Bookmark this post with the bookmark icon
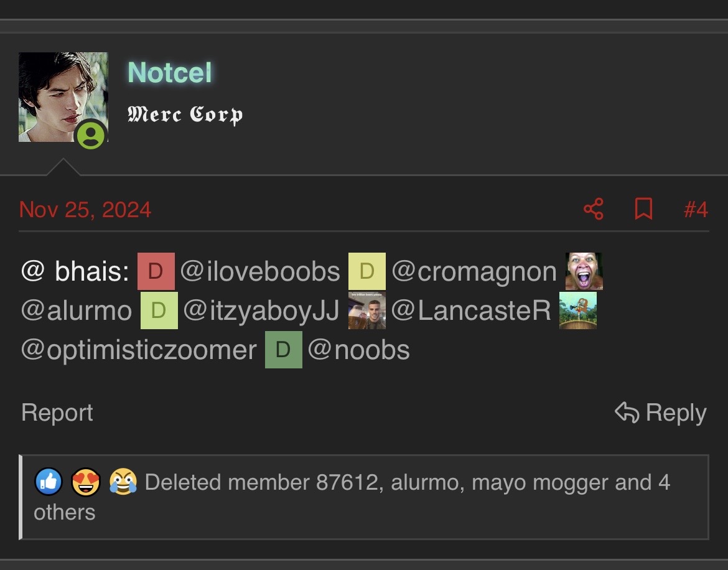The image size is (728, 570). [643, 209]
